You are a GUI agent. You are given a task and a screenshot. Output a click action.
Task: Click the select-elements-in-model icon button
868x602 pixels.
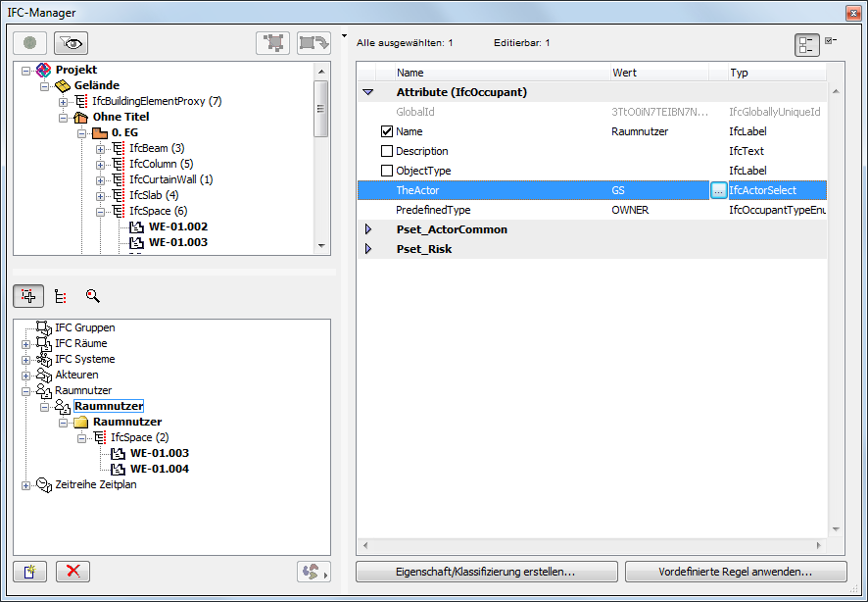pyautogui.click(x=273, y=42)
